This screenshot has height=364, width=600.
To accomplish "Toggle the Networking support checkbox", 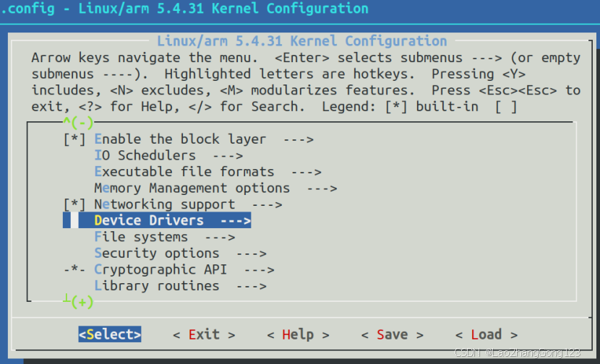I will 74,204.
